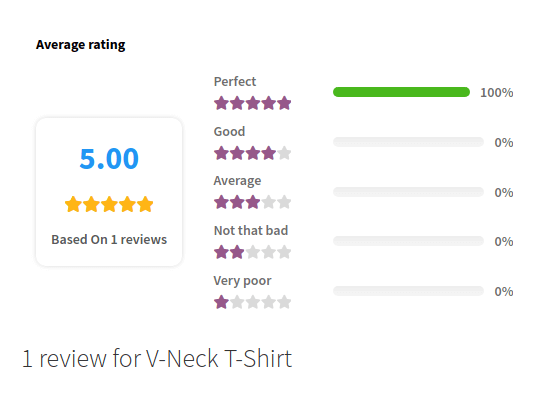Click the one-star rating under Very poor
The image size is (556, 394).
coord(252,302)
